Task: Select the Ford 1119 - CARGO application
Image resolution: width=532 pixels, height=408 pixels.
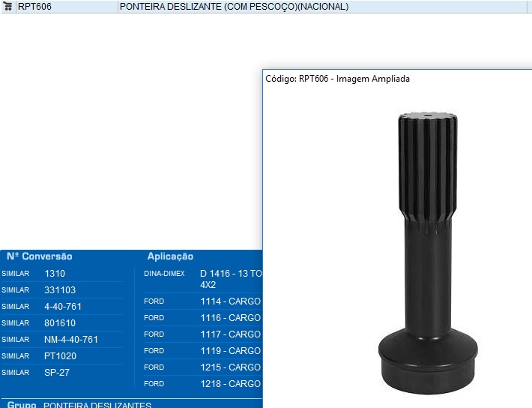Action: click(230, 351)
